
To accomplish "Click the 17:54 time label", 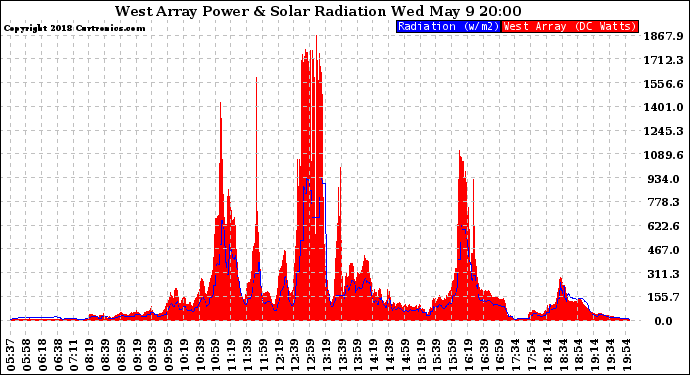I will click(532, 355).
